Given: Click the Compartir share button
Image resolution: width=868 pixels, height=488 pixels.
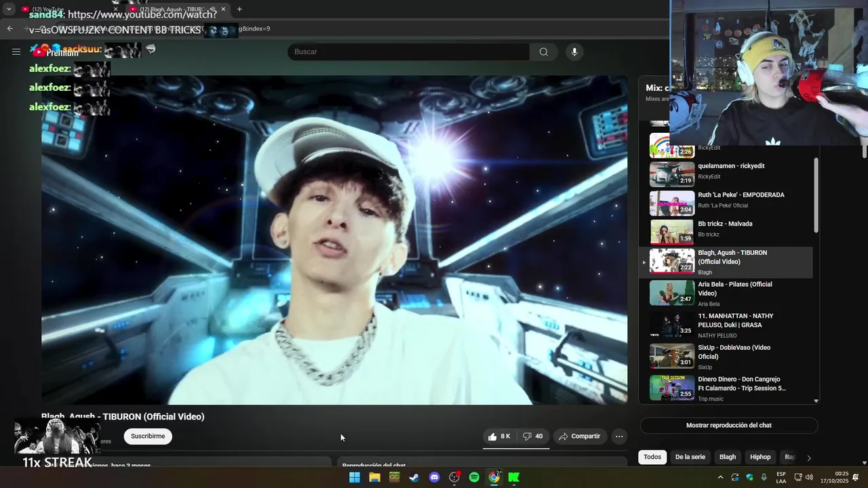Looking at the screenshot, I should pos(579,436).
